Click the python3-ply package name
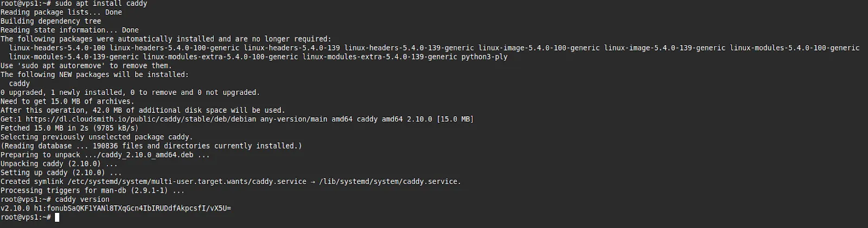 [484, 57]
